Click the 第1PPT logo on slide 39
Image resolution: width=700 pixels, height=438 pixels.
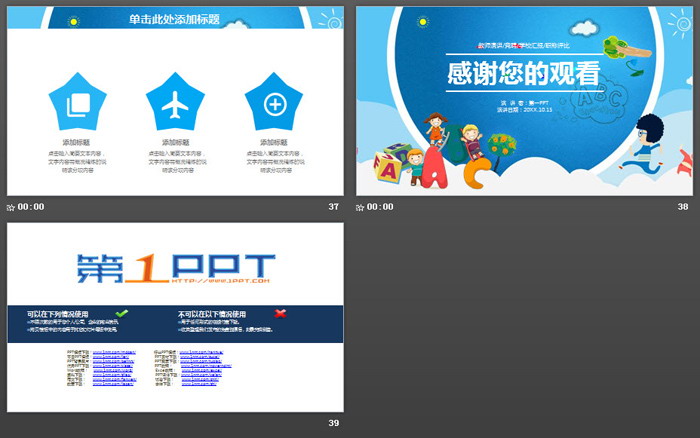175,267
